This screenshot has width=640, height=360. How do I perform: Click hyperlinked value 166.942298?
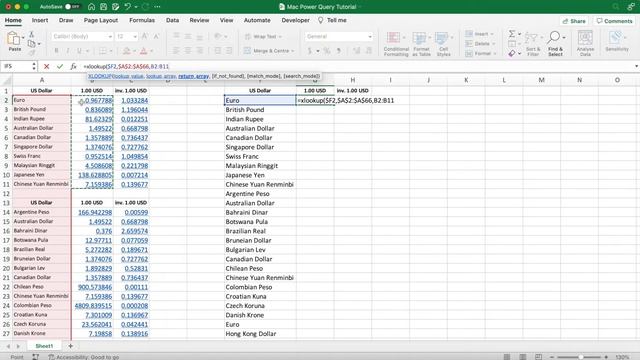(95, 212)
